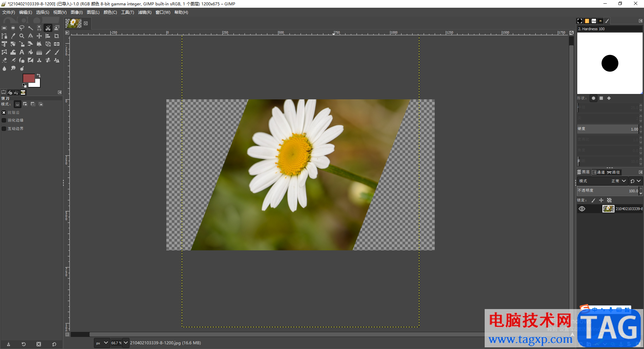Select the Bucket Fill tool
Screen dimensions: 644x349
click(31, 52)
